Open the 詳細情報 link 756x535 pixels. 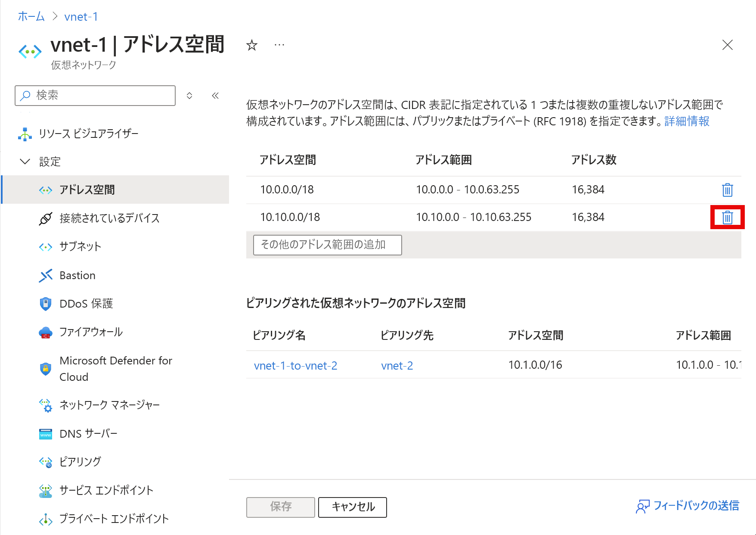pyautogui.click(x=688, y=122)
